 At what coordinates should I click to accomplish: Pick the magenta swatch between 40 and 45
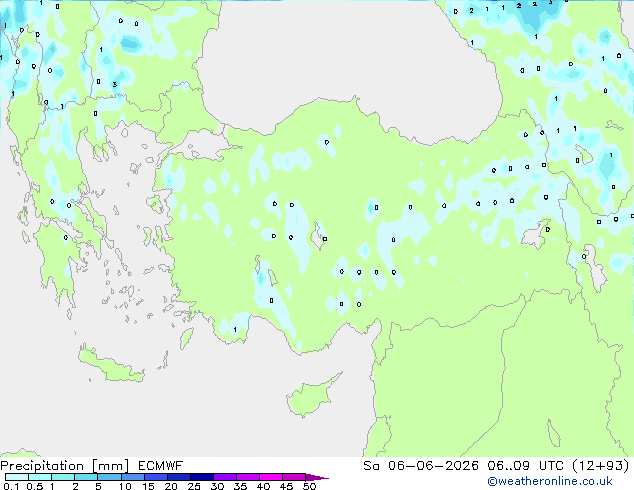pyautogui.click(x=271, y=477)
